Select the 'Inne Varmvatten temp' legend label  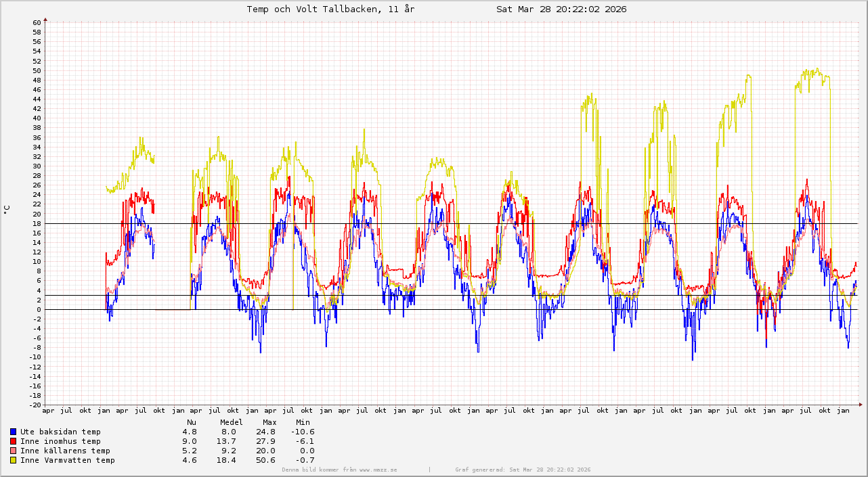click(68, 460)
